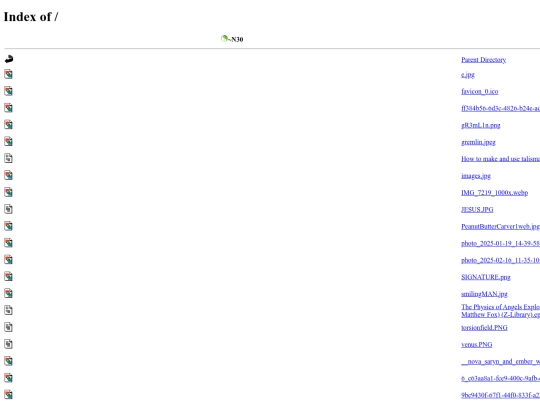
Task: Click the file icon beside torsionfield.PNG
Action: 9,327
